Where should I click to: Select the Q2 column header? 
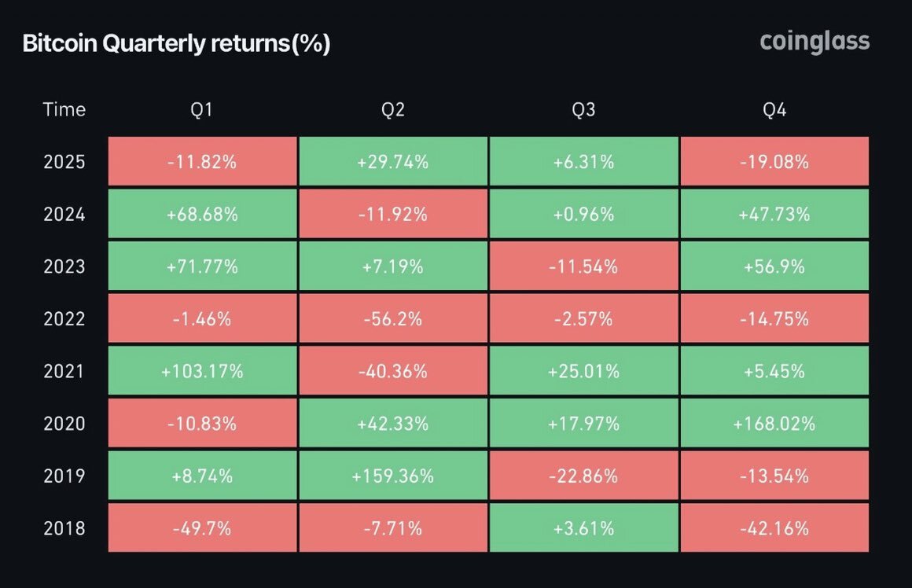click(x=393, y=110)
